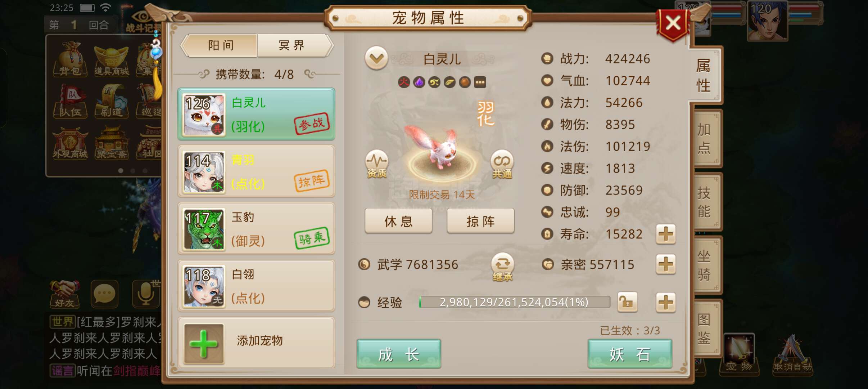The height and width of the screenshot is (389, 868).
Task: Click the 继承 inherit icon
Action: [503, 267]
